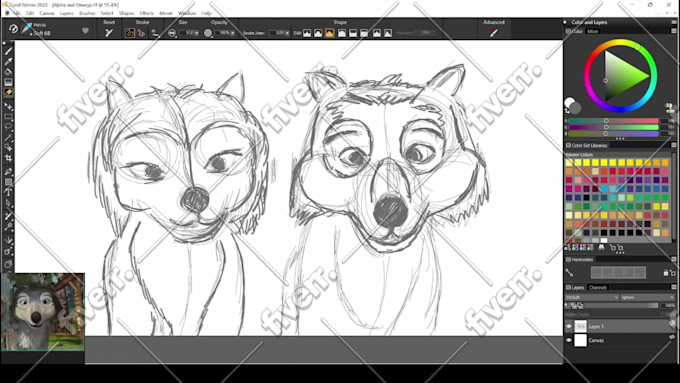Click the lock harmony icon

pos(666,273)
